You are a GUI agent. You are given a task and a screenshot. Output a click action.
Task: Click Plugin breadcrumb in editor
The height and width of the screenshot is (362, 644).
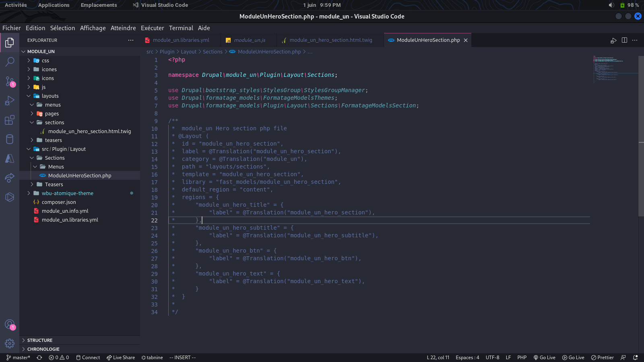(167, 52)
